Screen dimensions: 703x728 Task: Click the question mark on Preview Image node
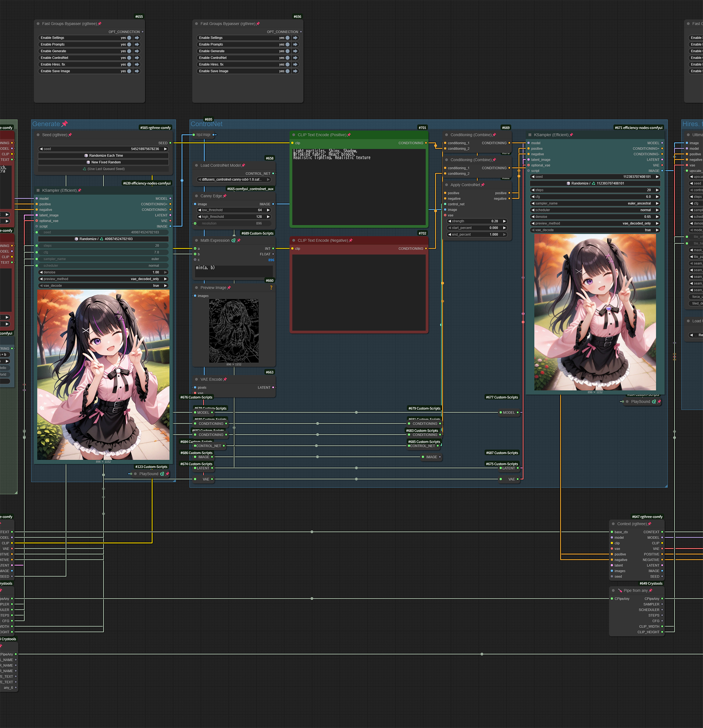point(271,288)
